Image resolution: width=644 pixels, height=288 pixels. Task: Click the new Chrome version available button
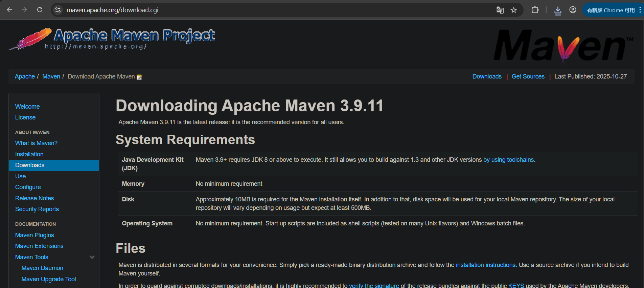coord(611,10)
